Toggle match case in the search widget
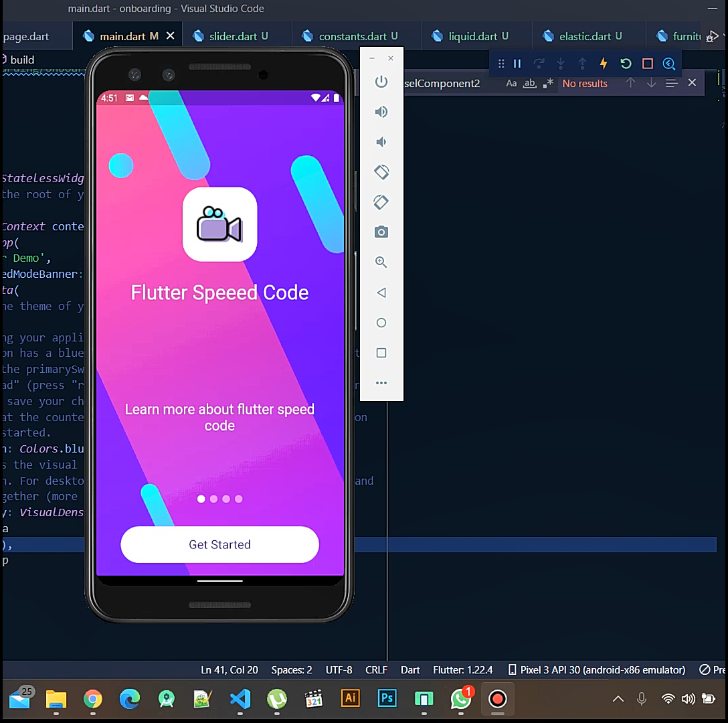728x723 pixels. (511, 83)
